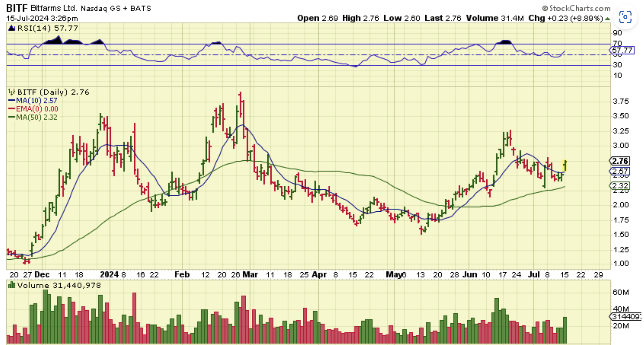Click the Live Text scan icon
The width and height of the screenshot is (644, 345).
625,17
